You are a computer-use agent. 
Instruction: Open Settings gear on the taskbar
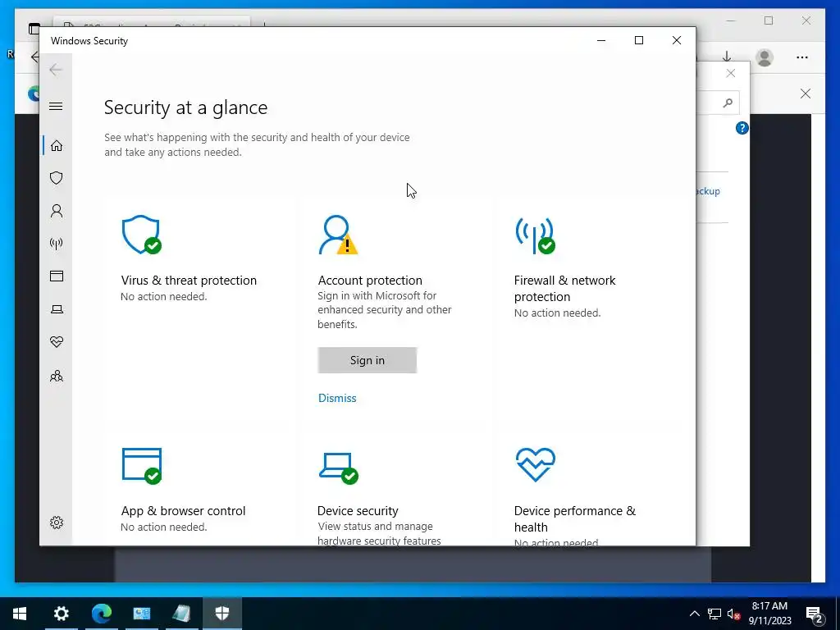coord(61,613)
